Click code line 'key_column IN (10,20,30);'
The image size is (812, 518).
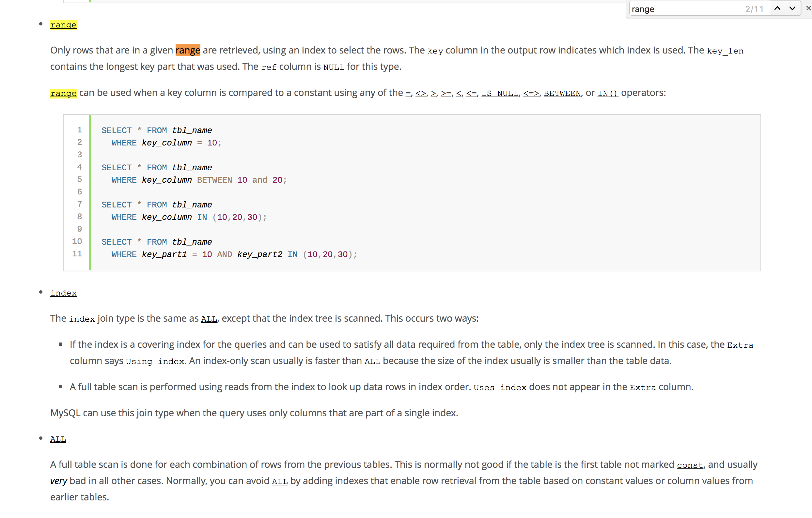tap(189, 217)
